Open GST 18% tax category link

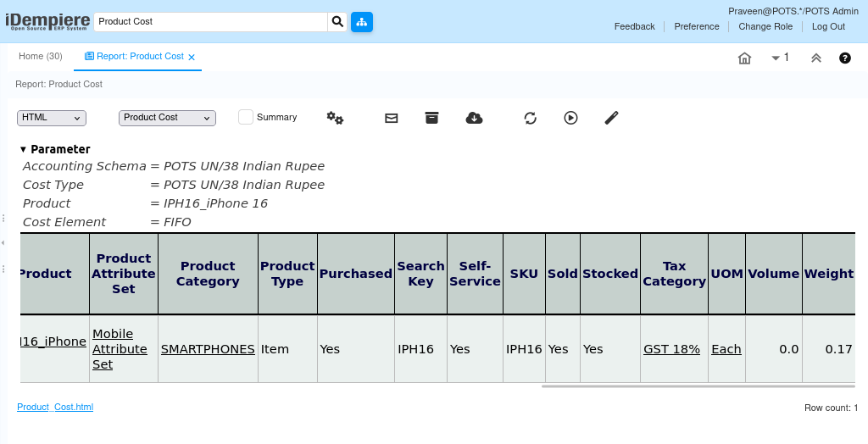click(671, 349)
